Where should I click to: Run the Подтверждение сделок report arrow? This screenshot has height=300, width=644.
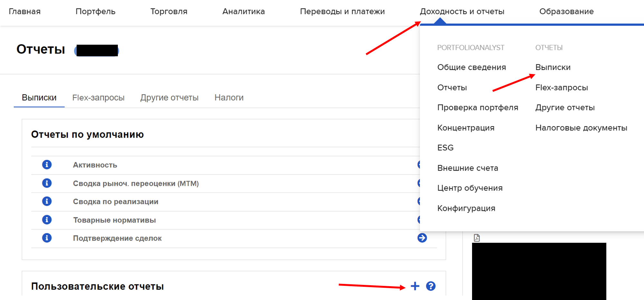point(422,238)
